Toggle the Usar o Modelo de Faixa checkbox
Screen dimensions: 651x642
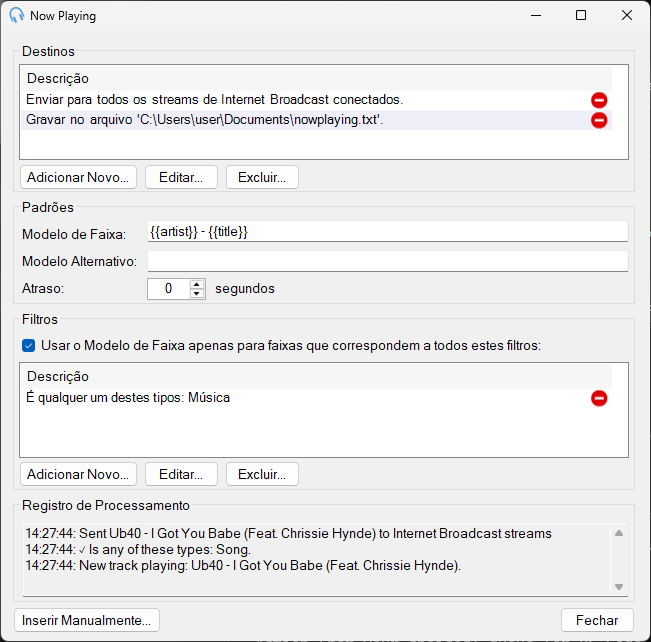29,346
